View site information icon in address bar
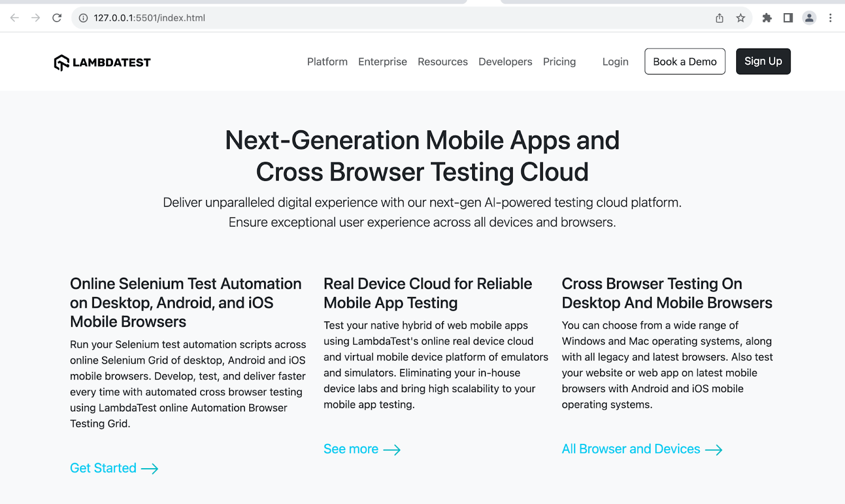This screenshot has width=845, height=504. (83, 18)
